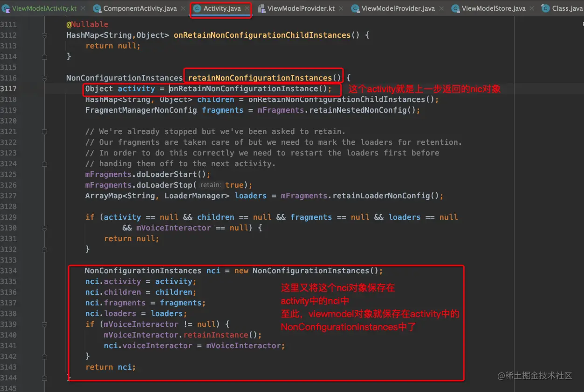Click 'new NonConfigurationInstances()' on line 3134

[x=309, y=270]
